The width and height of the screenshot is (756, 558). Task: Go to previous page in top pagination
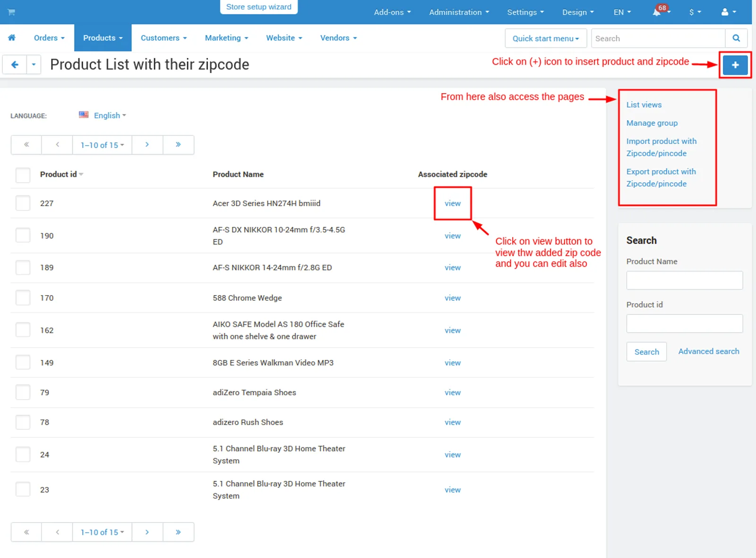click(x=57, y=145)
